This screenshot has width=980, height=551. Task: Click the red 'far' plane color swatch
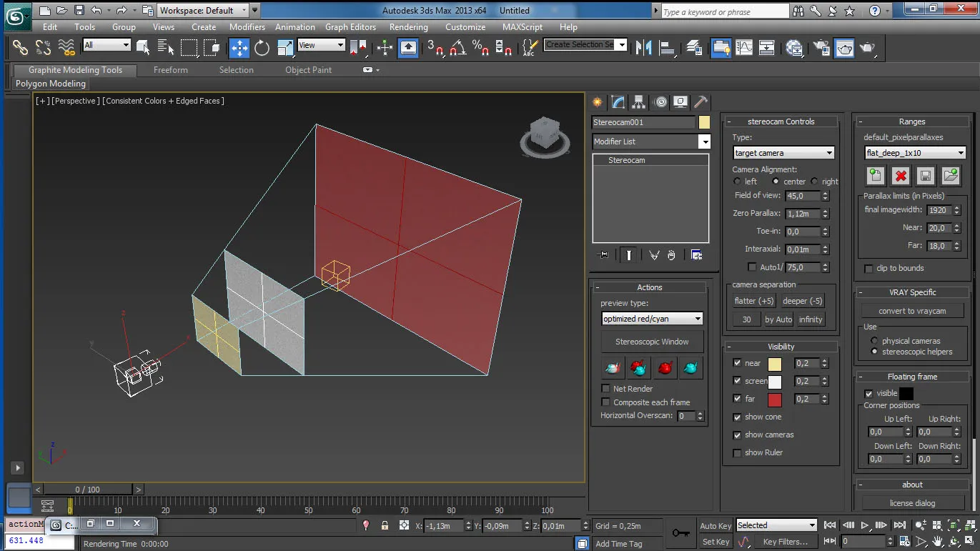[x=775, y=399]
